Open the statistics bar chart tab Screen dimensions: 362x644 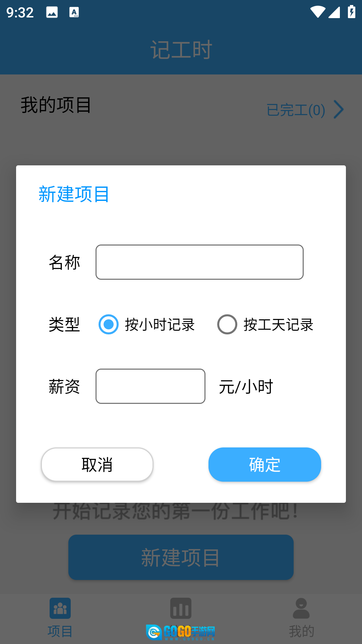click(181, 608)
